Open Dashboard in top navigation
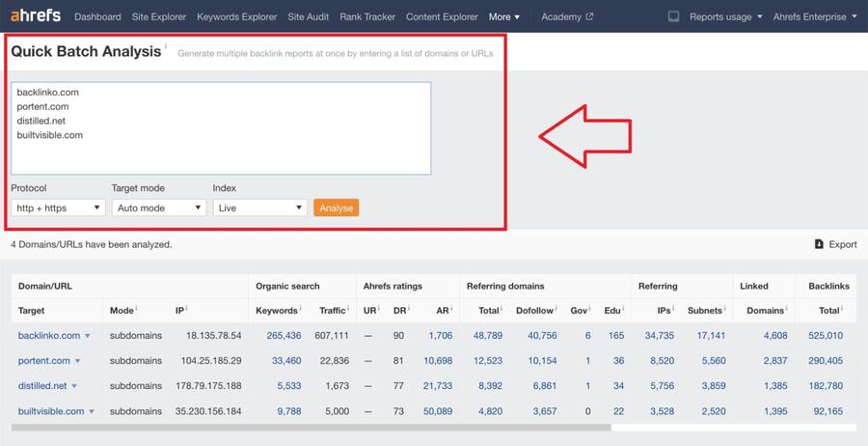The image size is (868, 446). (97, 16)
